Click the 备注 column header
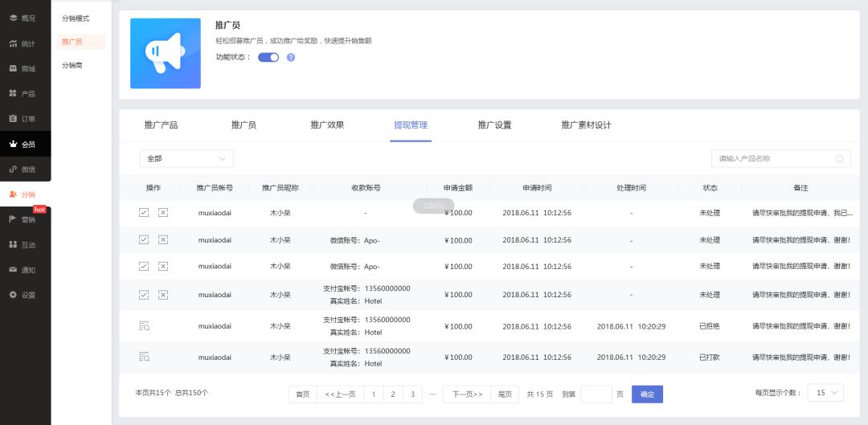The width and height of the screenshot is (868, 425). pos(800,188)
